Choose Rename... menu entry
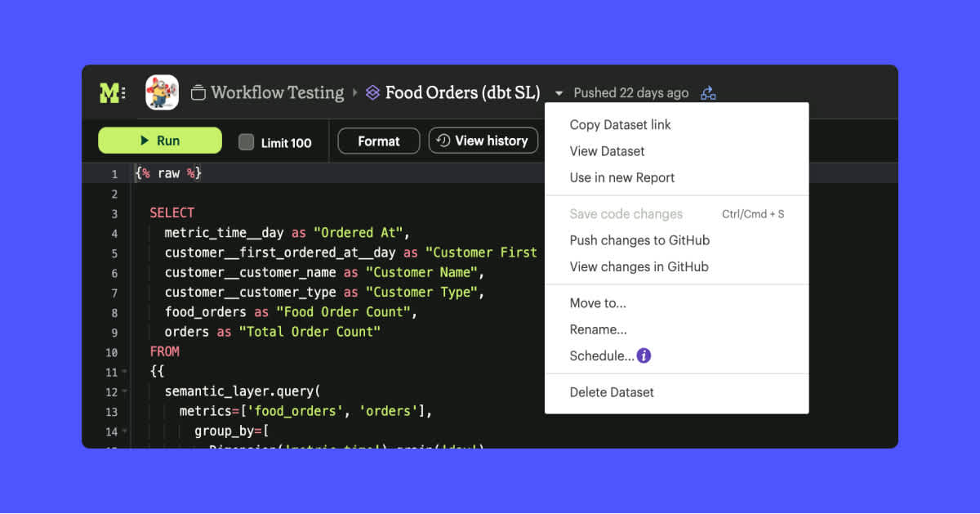Viewport: 980px width, 514px height. click(x=599, y=329)
